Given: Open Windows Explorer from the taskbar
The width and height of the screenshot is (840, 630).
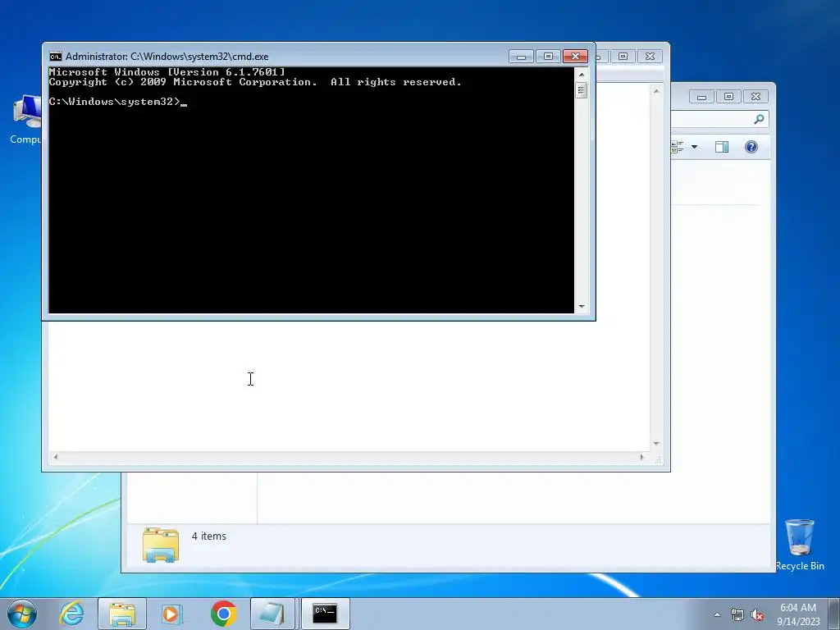Looking at the screenshot, I should click(122, 614).
